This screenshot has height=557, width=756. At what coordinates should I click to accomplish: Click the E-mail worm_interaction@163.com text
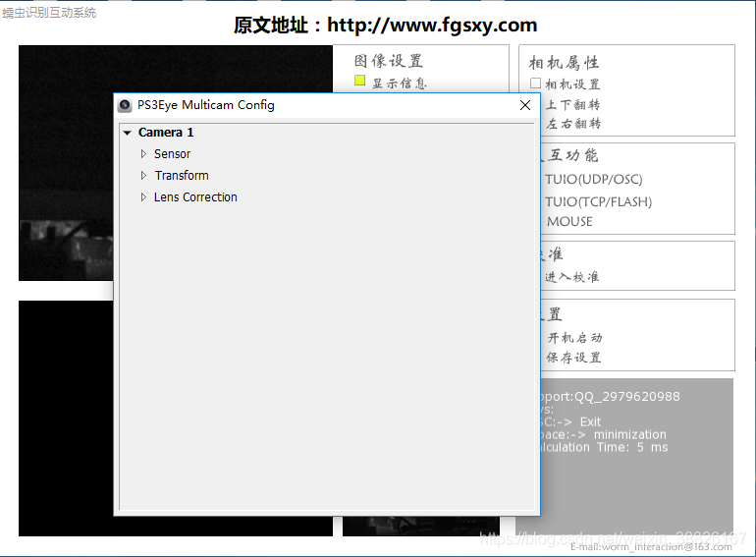click(x=651, y=547)
